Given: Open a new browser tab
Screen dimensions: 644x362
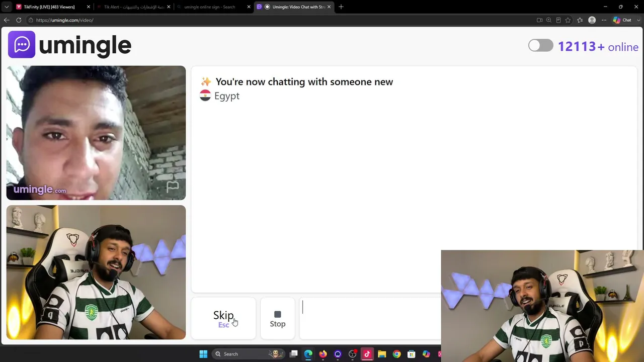Looking at the screenshot, I should coord(341,7).
